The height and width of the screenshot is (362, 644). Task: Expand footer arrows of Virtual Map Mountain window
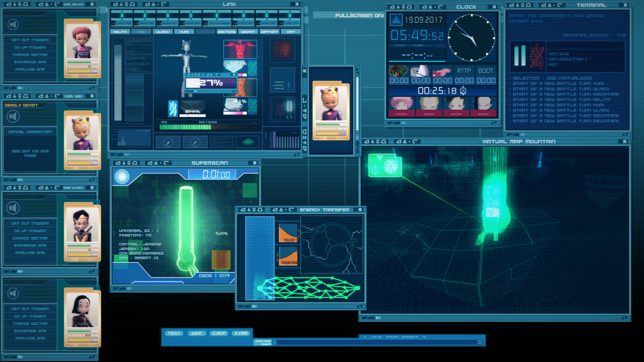(625, 318)
